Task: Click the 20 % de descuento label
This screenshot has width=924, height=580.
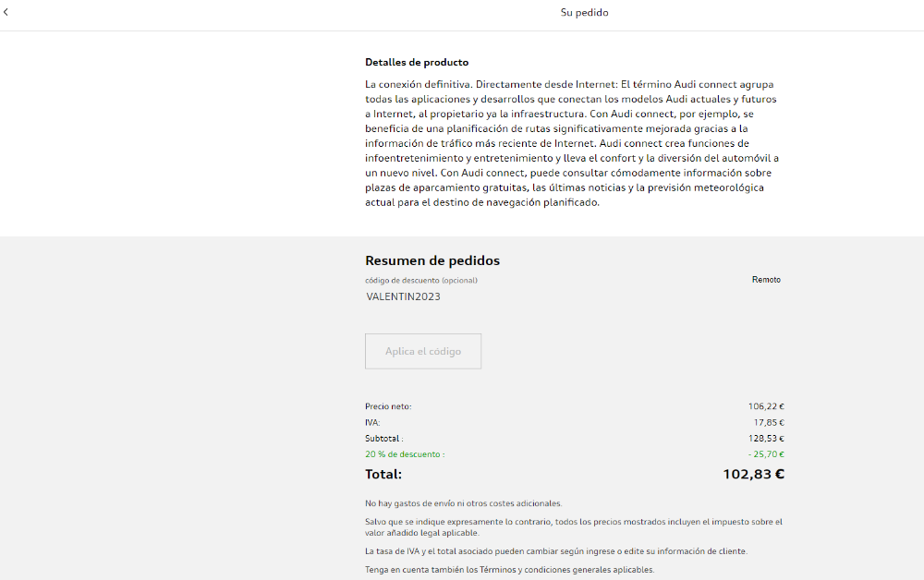Action: (x=405, y=454)
